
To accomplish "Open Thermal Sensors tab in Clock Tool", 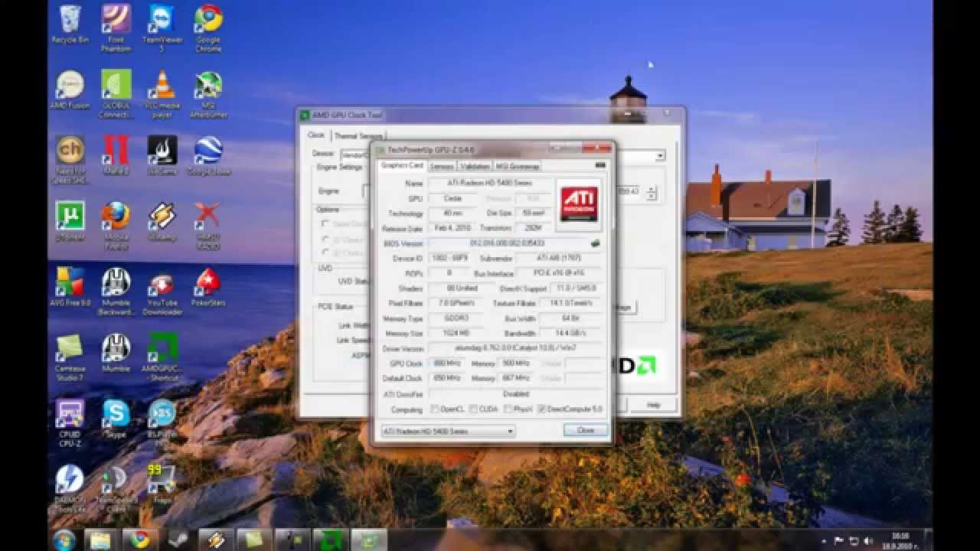I will (358, 136).
